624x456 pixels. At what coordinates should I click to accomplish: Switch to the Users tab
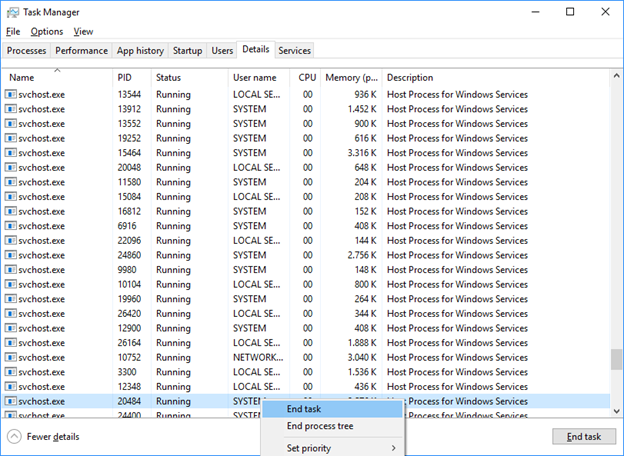pos(222,51)
